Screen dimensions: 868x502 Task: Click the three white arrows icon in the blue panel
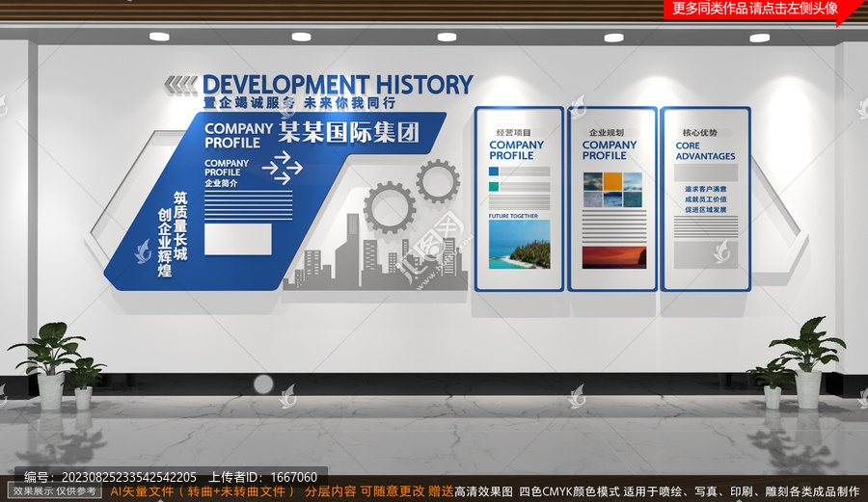[x=283, y=168]
